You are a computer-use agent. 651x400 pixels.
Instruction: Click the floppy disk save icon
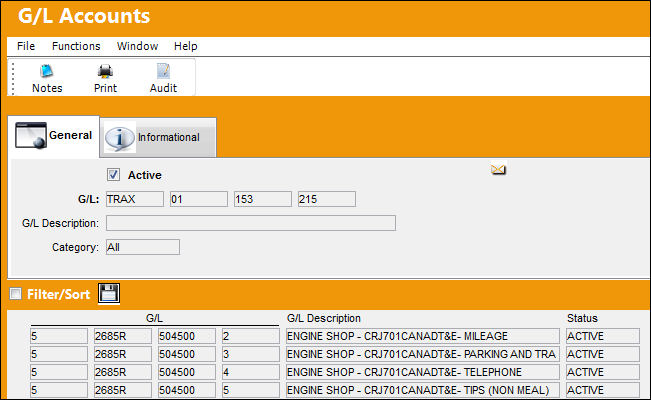(x=109, y=294)
